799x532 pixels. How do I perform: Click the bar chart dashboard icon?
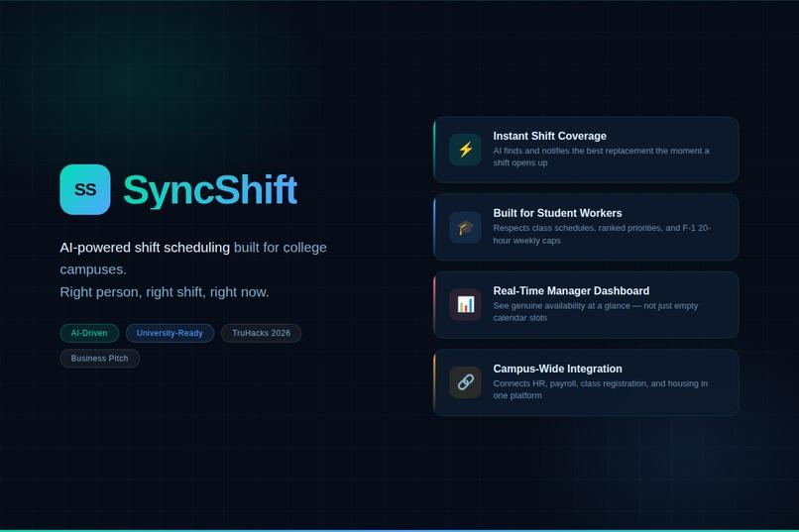click(465, 304)
